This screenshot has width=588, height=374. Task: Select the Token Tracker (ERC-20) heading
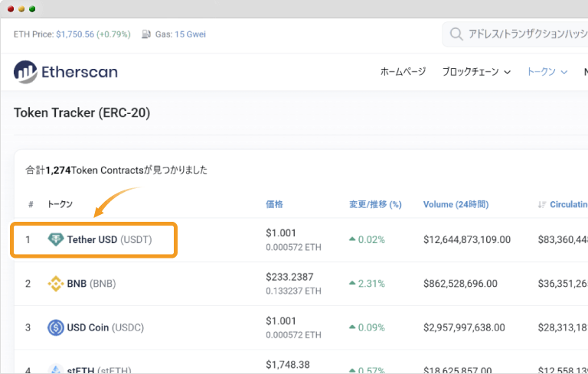point(82,112)
